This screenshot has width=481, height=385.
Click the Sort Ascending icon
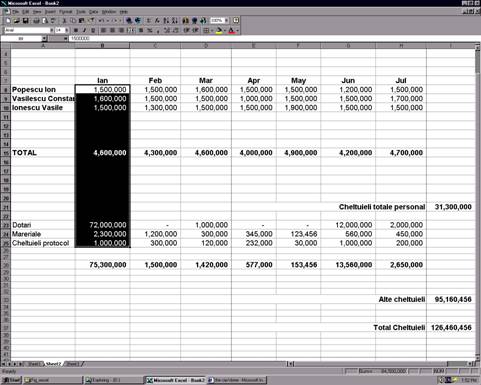click(x=166, y=21)
